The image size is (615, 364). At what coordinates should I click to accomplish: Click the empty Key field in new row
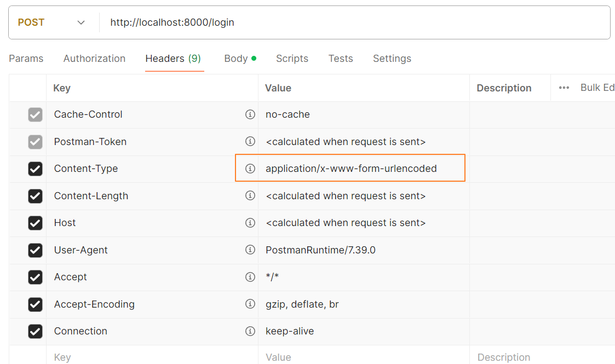point(148,357)
